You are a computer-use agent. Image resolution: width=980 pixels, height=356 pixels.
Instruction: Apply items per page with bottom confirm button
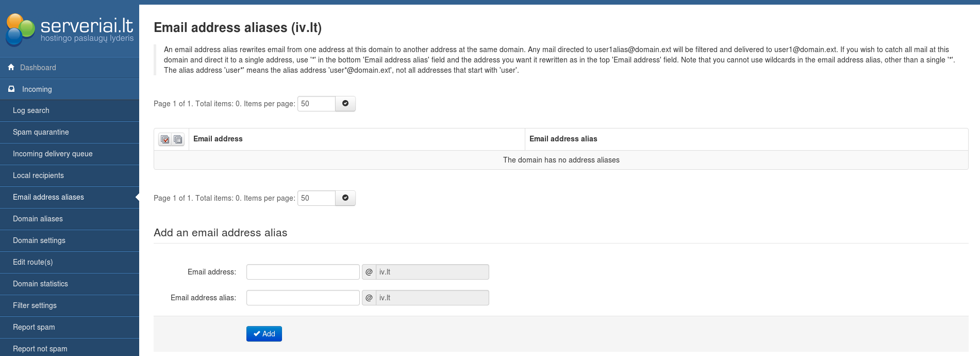[345, 198]
